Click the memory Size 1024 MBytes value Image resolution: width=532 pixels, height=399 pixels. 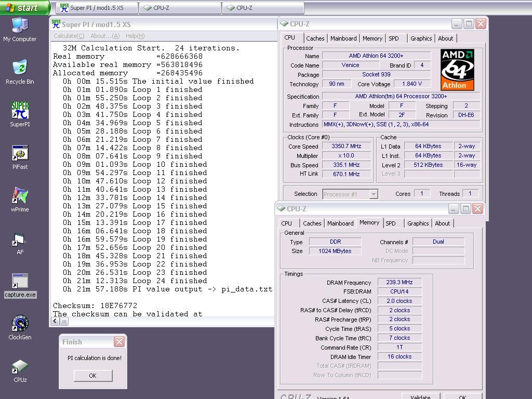coord(335,251)
